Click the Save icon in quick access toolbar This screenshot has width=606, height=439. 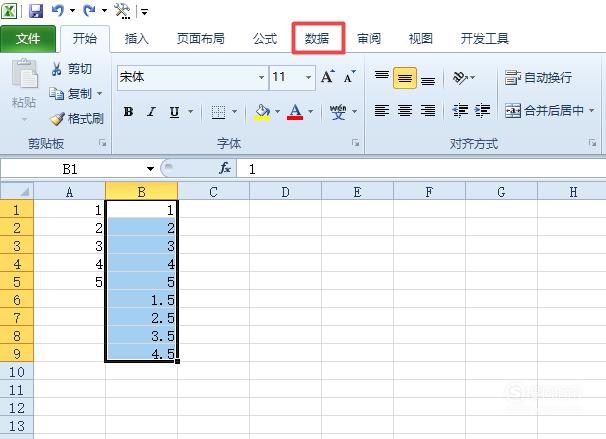36,11
